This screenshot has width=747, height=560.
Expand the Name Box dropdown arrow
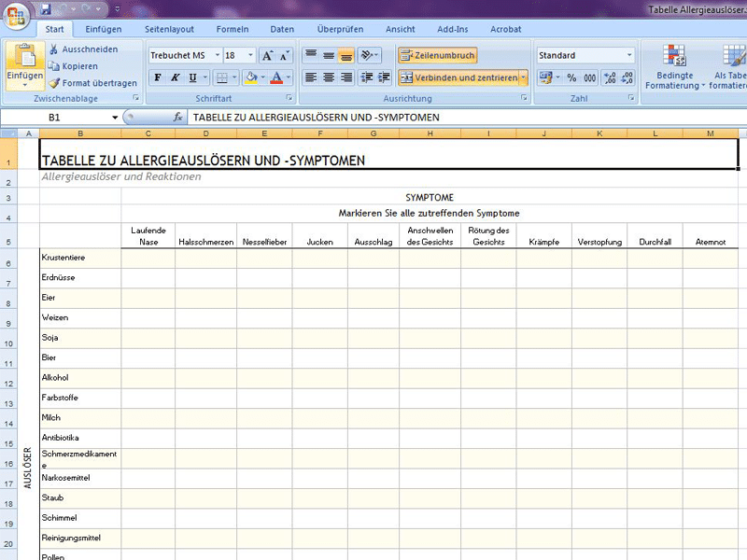[115, 118]
